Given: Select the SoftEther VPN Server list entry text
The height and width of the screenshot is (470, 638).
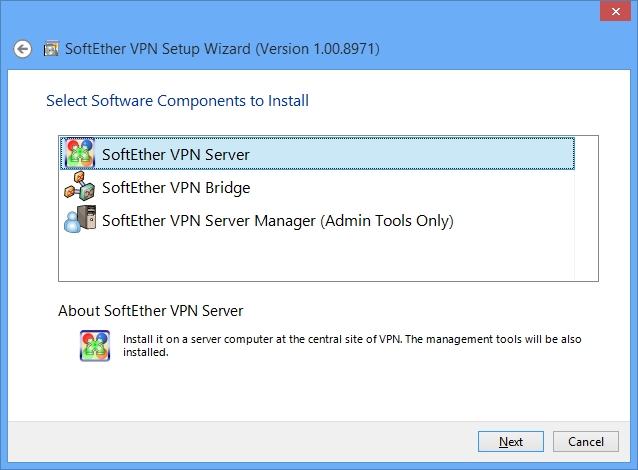Looking at the screenshot, I should [x=175, y=155].
